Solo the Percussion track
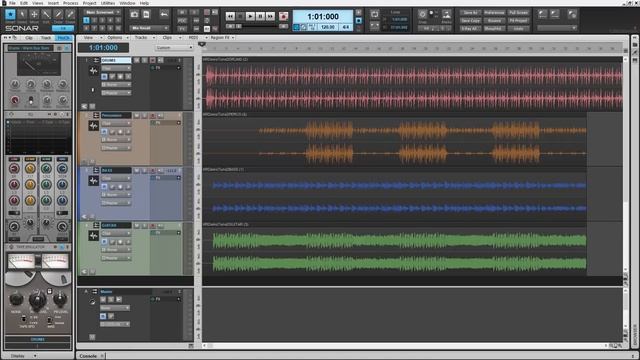This screenshot has width=640, height=360. pyautogui.click(x=144, y=116)
